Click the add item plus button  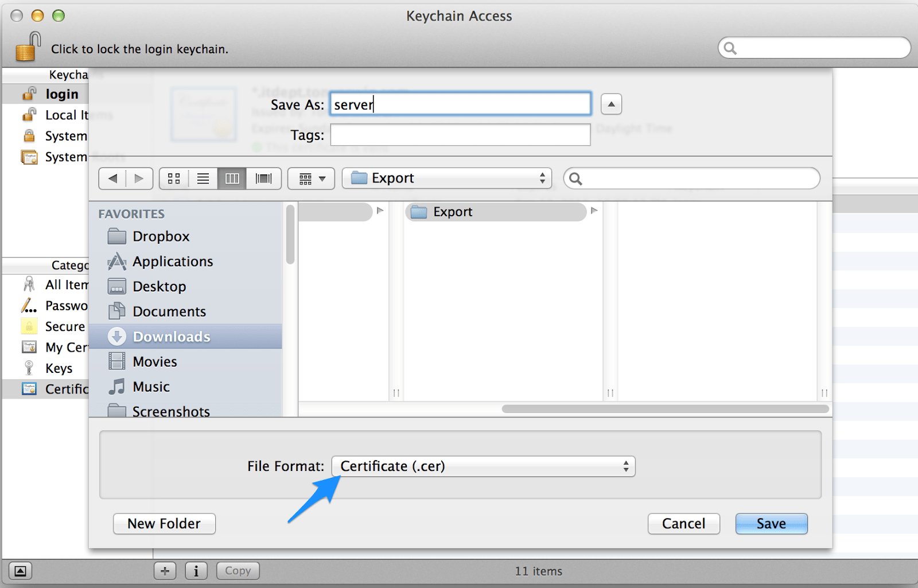pyautogui.click(x=165, y=571)
